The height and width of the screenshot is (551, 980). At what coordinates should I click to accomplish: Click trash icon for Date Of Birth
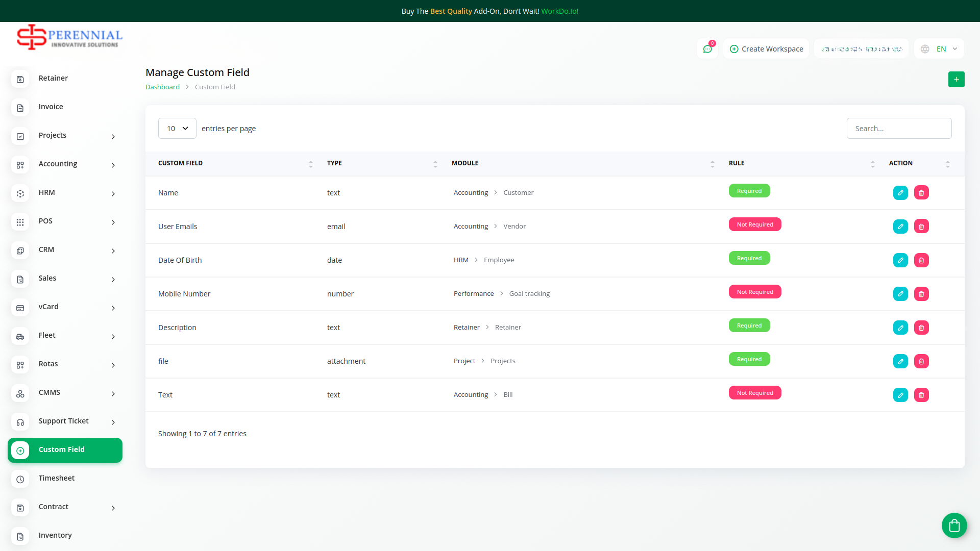click(921, 260)
